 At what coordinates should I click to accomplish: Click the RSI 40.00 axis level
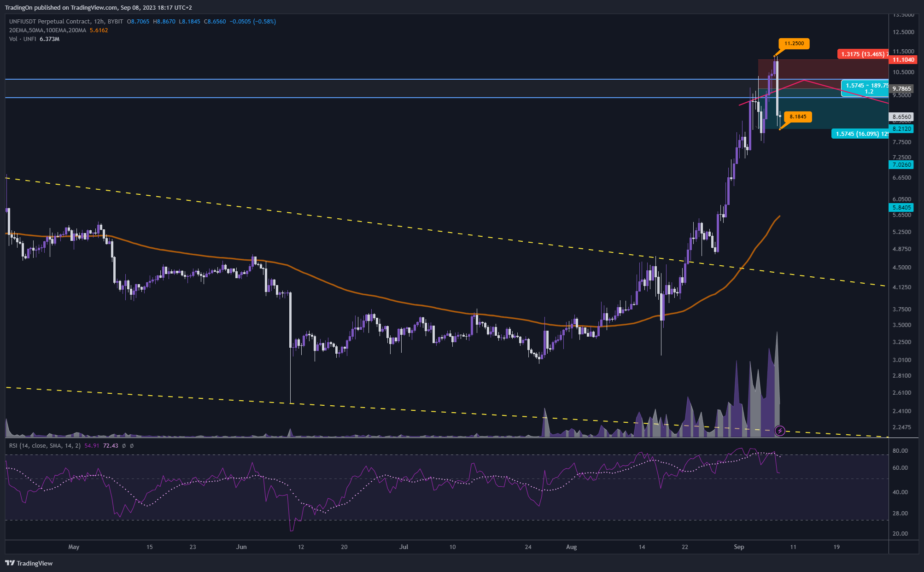click(x=900, y=492)
